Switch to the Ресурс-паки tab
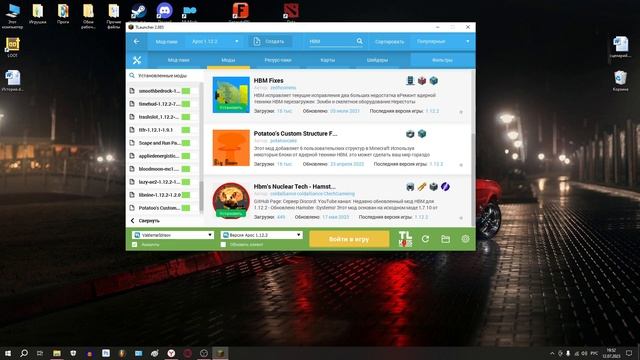 [x=278, y=60]
